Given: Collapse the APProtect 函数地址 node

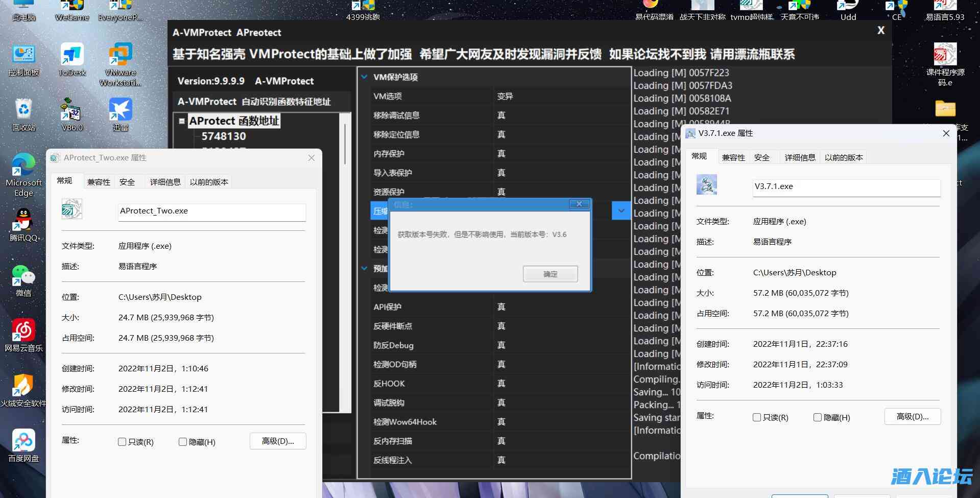Looking at the screenshot, I should point(182,121).
